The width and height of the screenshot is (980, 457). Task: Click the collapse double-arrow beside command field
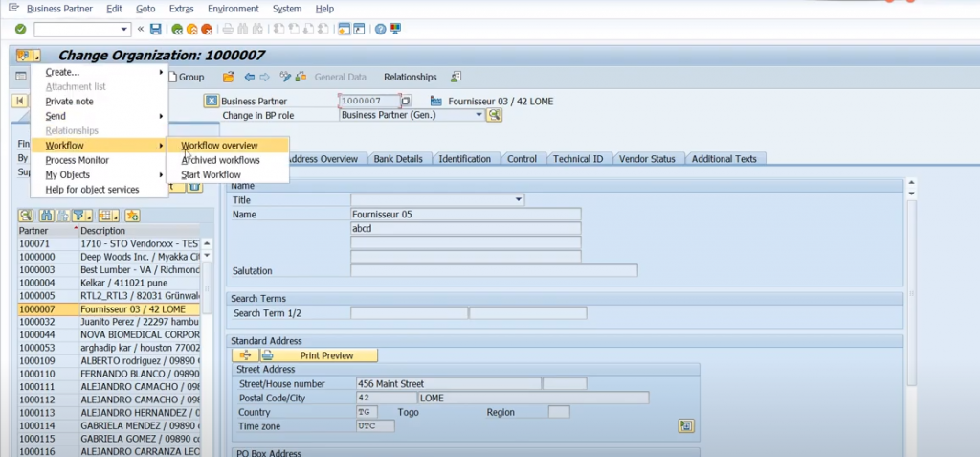click(x=141, y=29)
